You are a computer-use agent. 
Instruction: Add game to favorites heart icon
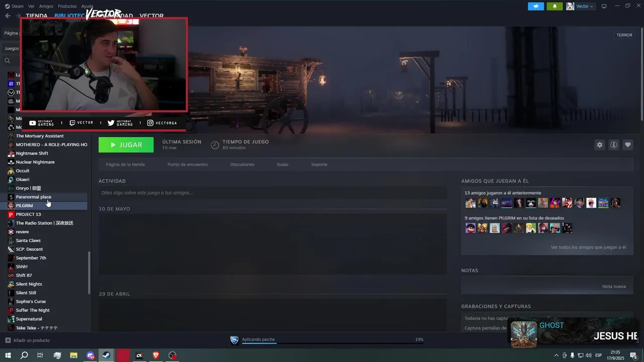[x=627, y=145]
